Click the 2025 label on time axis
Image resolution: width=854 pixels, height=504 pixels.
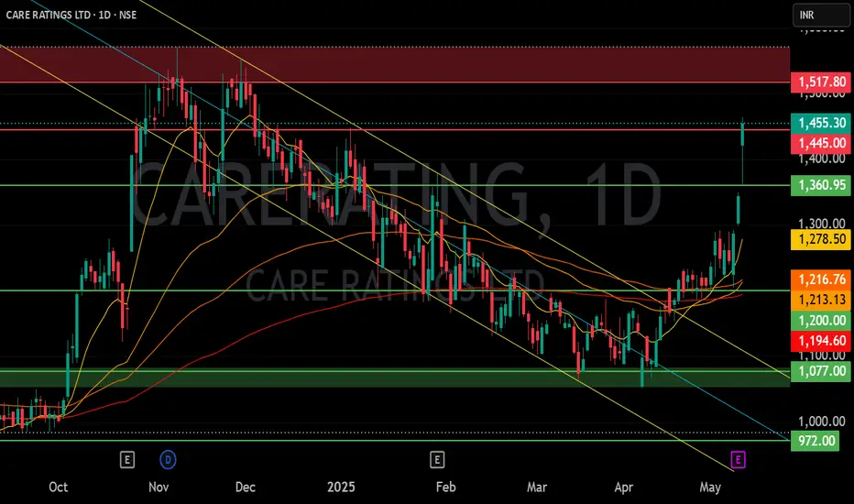point(341,487)
